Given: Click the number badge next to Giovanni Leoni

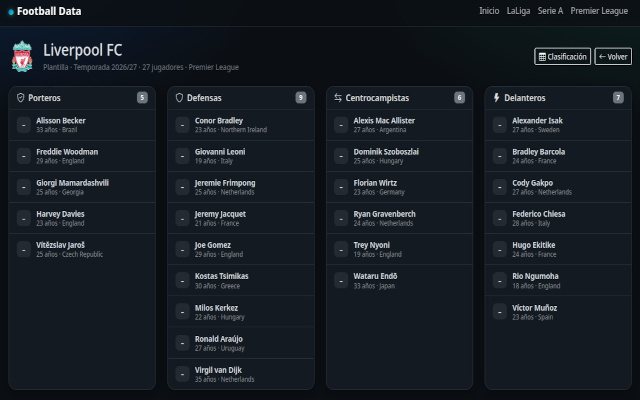Looking at the screenshot, I should pos(182,156).
